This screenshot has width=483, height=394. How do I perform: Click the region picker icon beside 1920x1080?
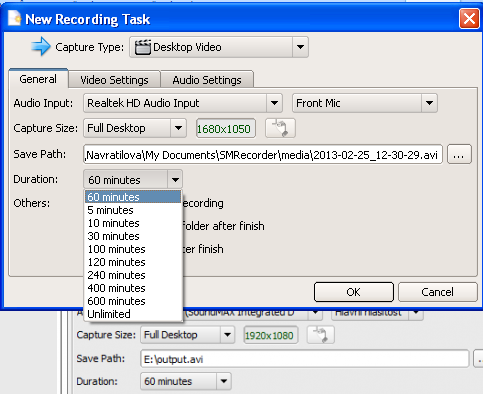point(320,335)
